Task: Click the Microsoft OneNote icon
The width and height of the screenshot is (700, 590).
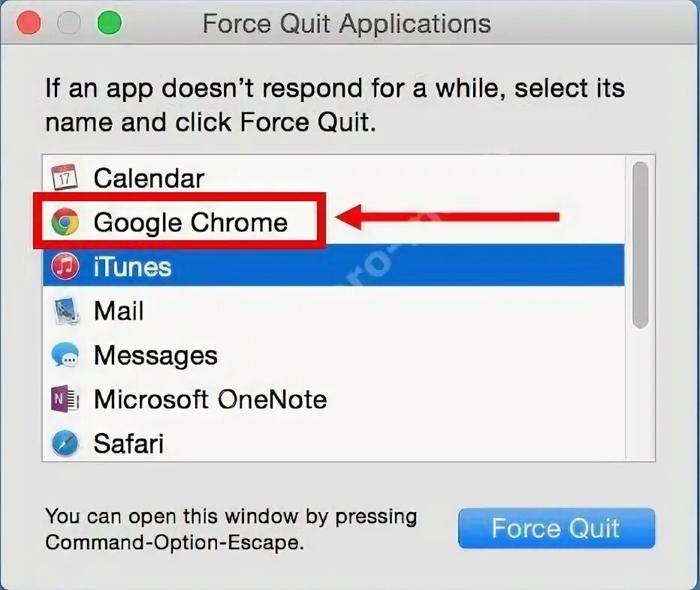Action: 65,399
